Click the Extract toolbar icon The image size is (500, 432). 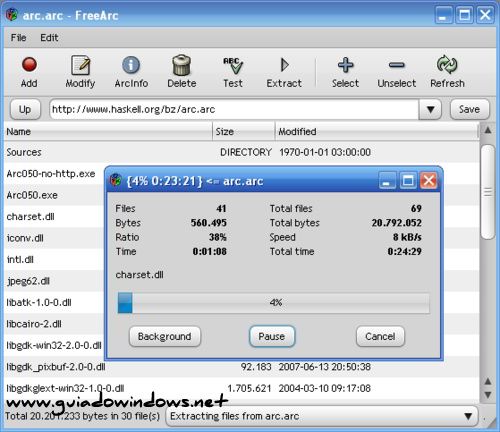point(284,65)
